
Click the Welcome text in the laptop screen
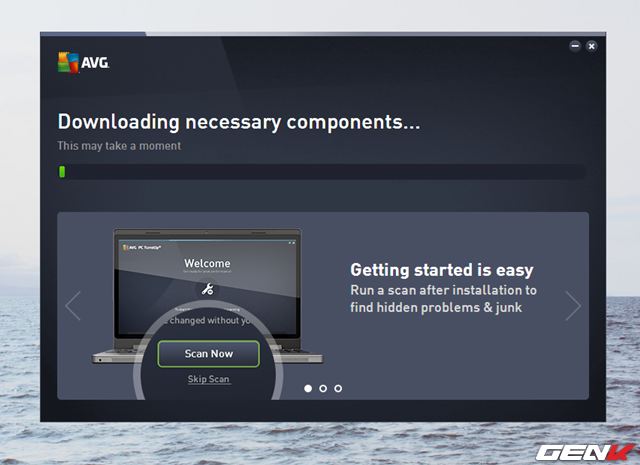[208, 264]
